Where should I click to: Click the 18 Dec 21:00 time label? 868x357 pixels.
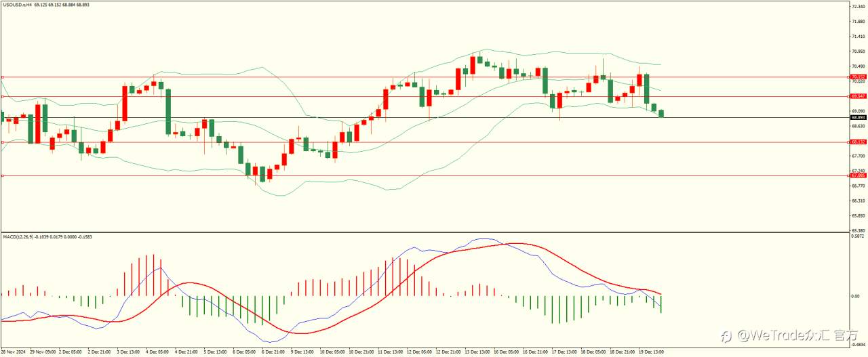point(624,352)
